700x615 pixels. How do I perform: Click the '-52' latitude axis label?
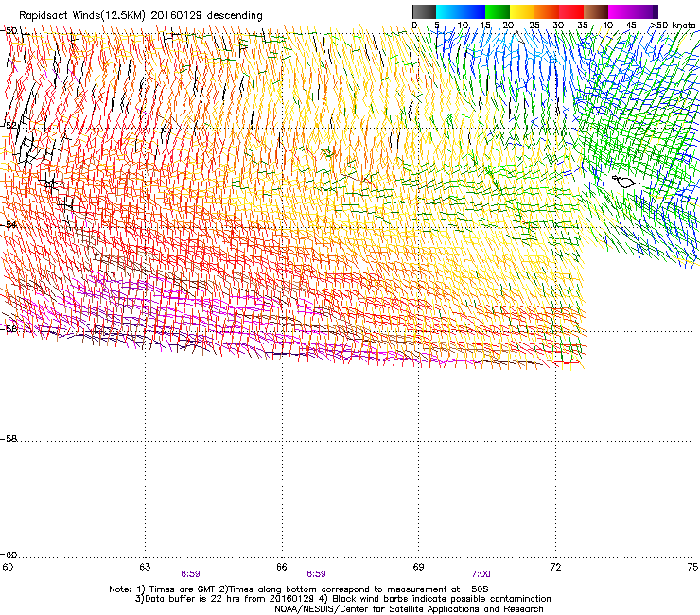pyautogui.click(x=9, y=126)
